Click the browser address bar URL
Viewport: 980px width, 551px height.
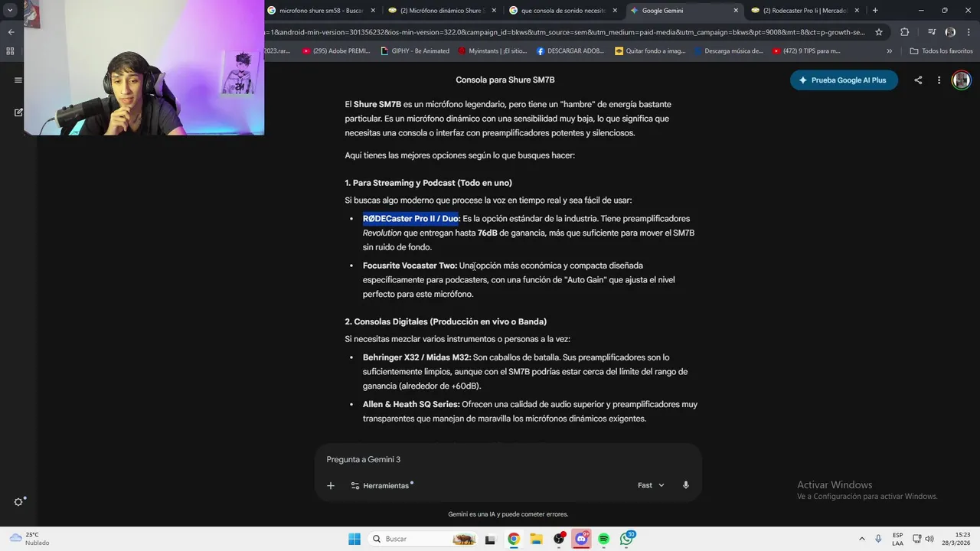(565, 32)
